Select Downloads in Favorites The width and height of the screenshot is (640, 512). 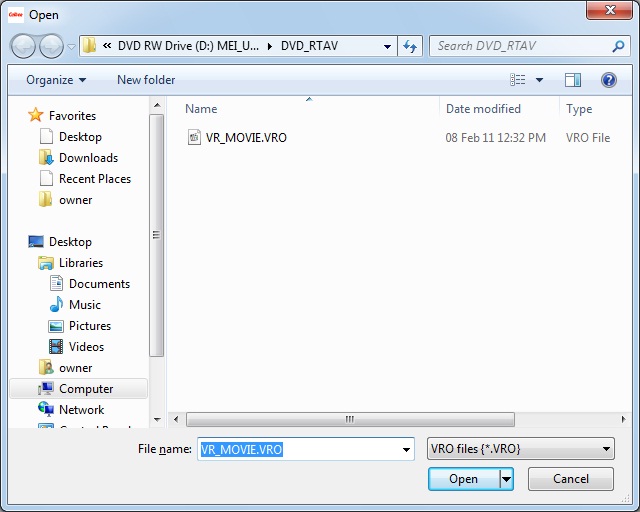click(x=88, y=158)
